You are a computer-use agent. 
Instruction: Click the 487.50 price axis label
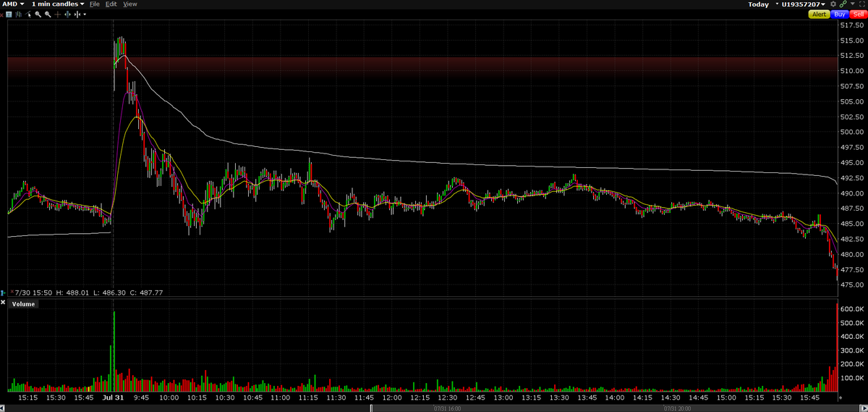852,209
